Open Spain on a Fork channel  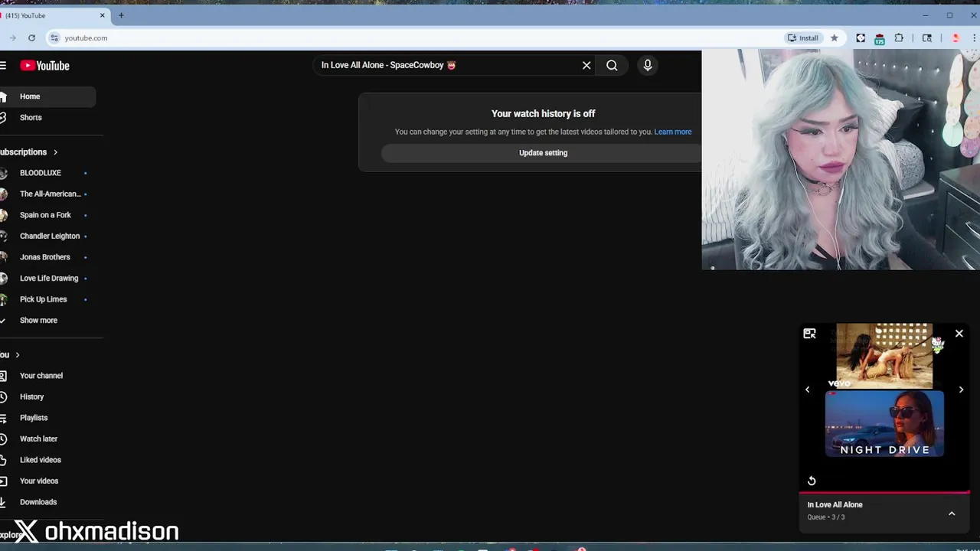pyautogui.click(x=45, y=215)
